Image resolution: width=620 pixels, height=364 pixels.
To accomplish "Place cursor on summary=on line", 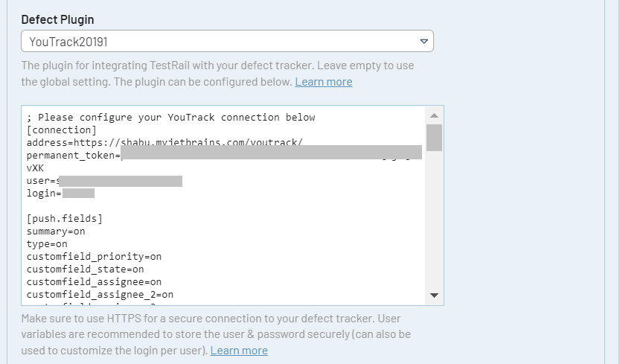I will [x=56, y=232].
